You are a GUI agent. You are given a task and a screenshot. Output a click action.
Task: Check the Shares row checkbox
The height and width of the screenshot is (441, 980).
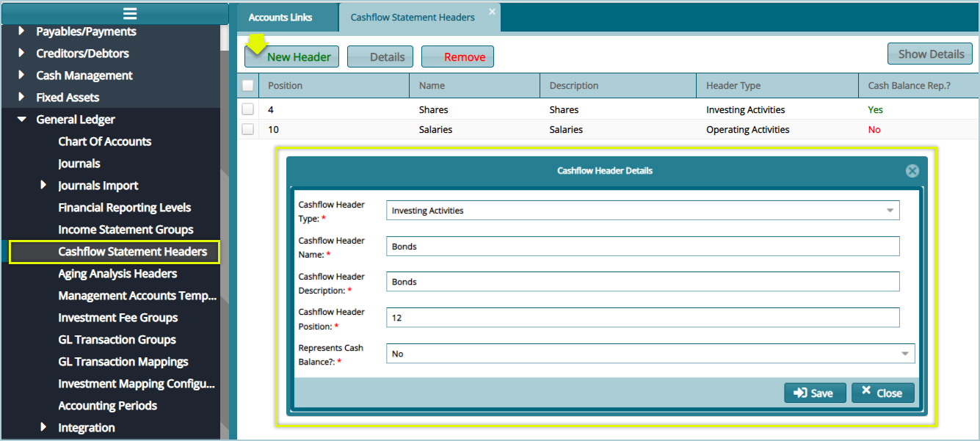[x=248, y=109]
